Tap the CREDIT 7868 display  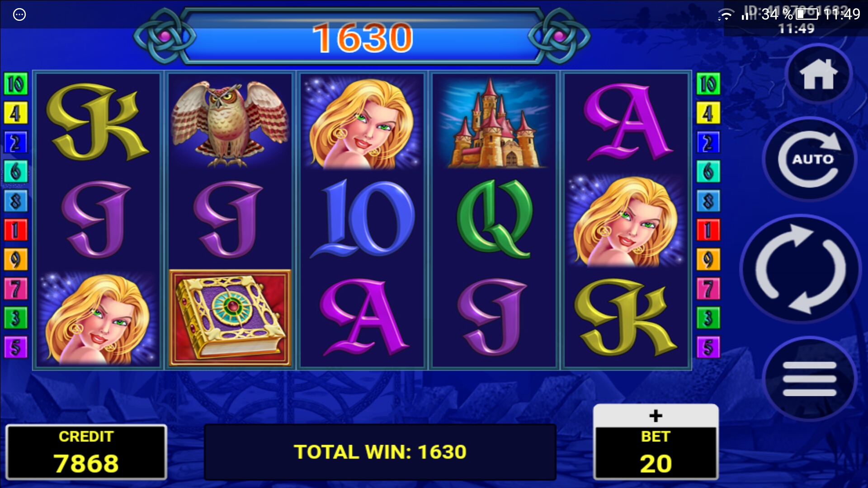pos(86,452)
